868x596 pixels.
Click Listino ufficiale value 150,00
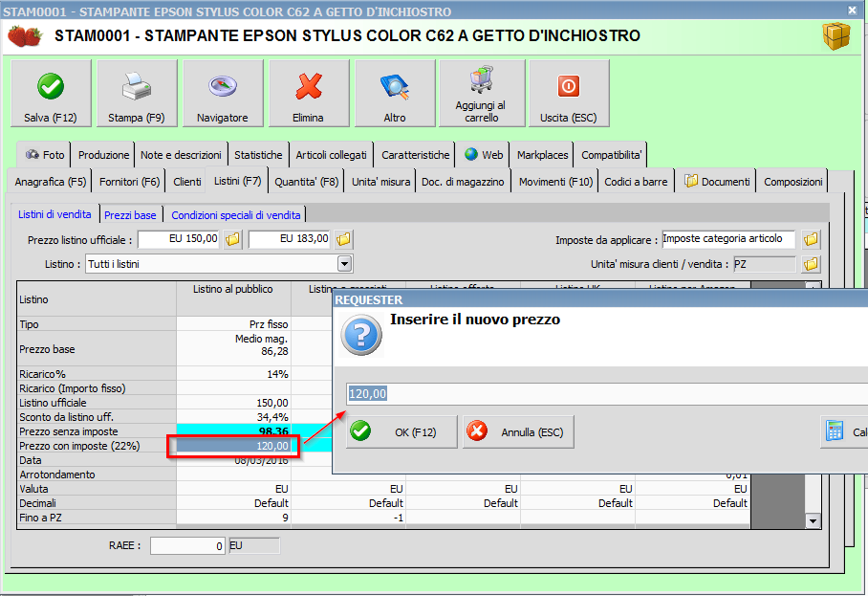pos(233,403)
